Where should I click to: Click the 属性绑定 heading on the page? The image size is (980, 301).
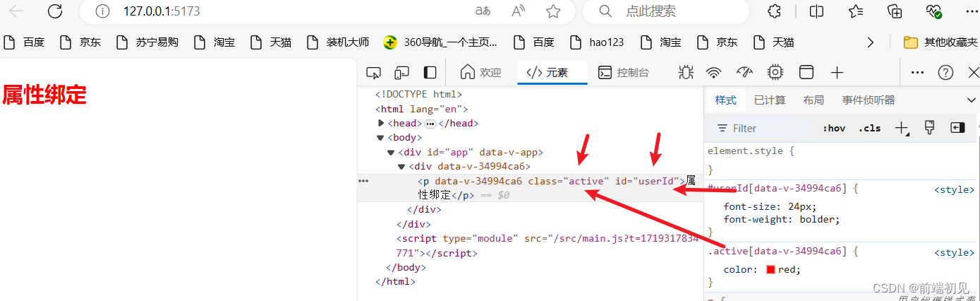pos(44,95)
